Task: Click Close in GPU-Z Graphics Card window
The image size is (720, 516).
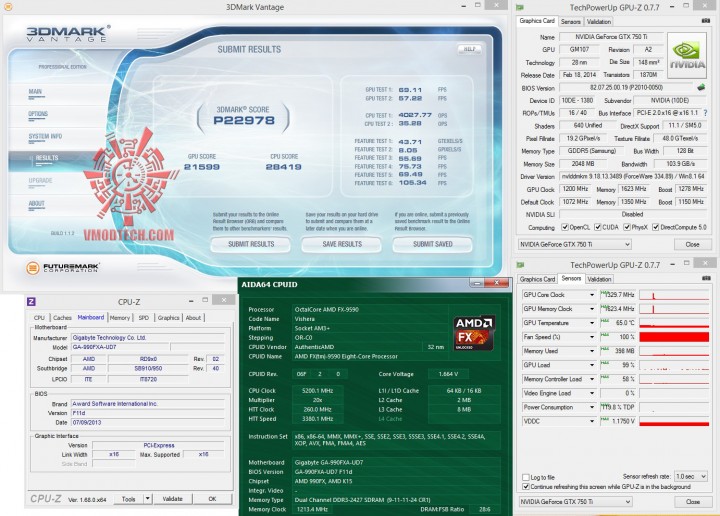Action: 692,245
